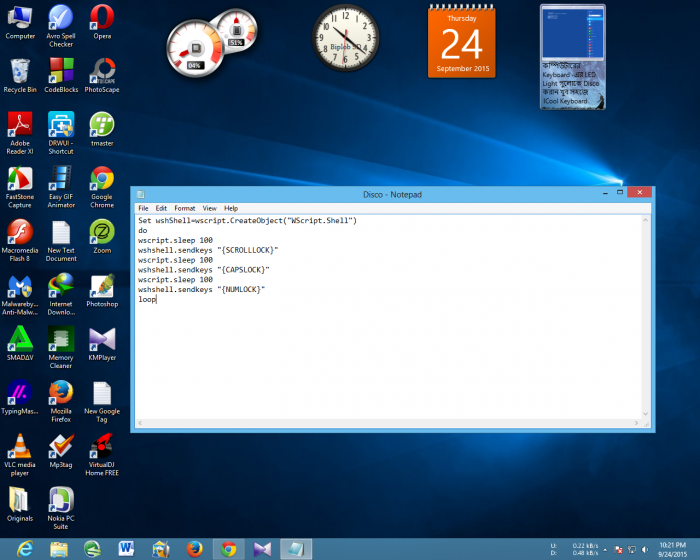Select the Macromedia Flash 8 icon
700x560 pixels.
[20, 240]
